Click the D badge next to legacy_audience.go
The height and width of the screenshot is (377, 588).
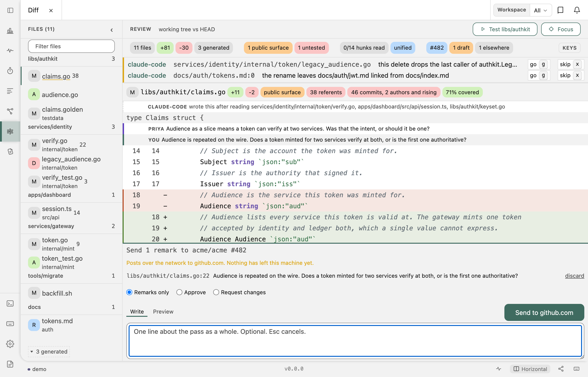pos(34,163)
